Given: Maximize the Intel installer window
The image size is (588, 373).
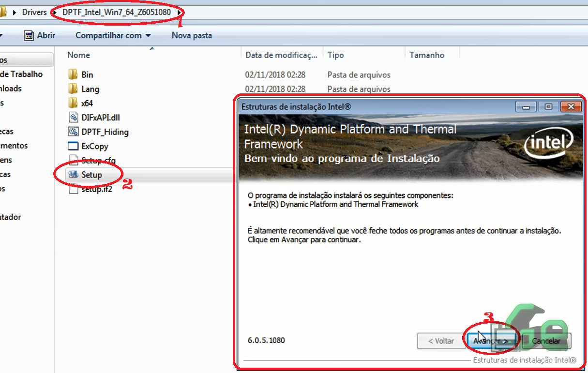Looking at the screenshot, I should (548, 106).
